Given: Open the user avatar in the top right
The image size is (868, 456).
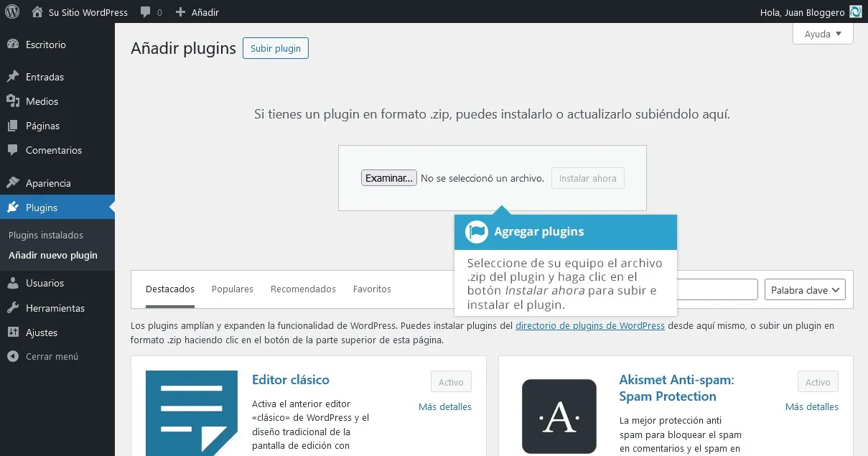Looking at the screenshot, I should [856, 11].
